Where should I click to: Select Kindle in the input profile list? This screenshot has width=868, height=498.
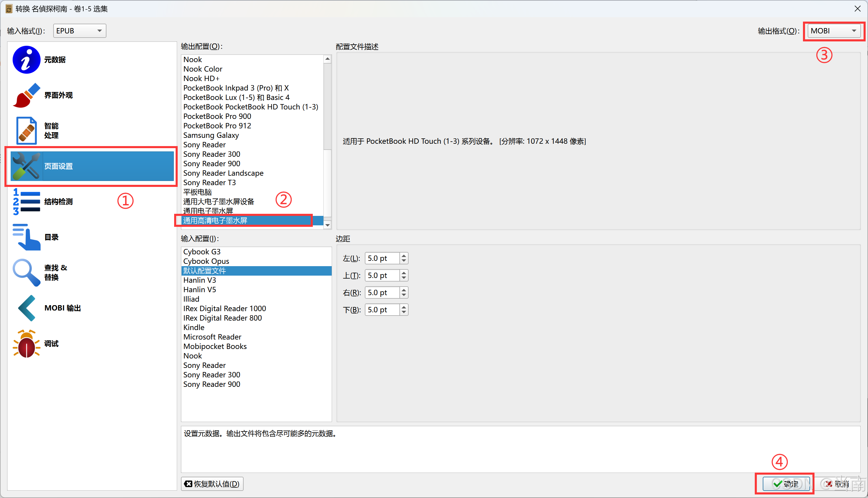(x=194, y=327)
